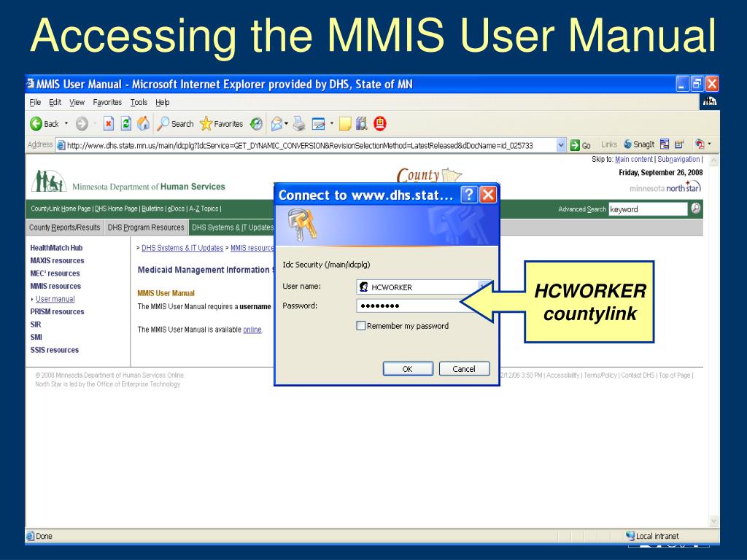Click the Skip to Main content link
This screenshot has width=747, height=560.
click(x=634, y=160)
